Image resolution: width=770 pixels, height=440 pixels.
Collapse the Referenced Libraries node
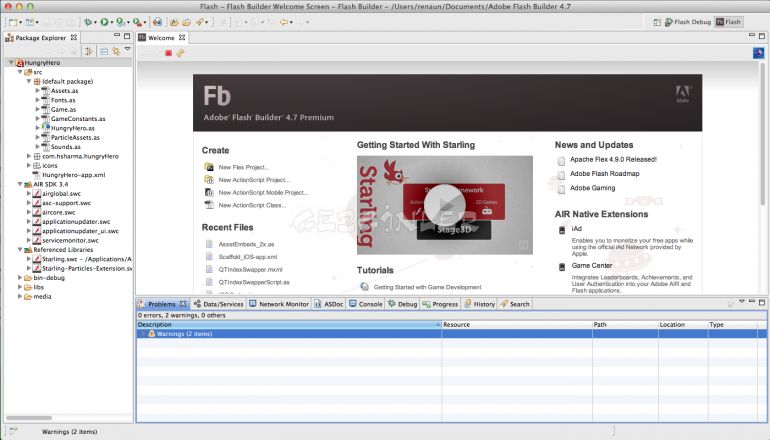[20, 249]
